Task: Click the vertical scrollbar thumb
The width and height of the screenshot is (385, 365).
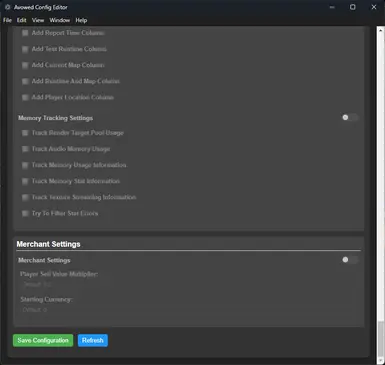Action: coord(380,340)
